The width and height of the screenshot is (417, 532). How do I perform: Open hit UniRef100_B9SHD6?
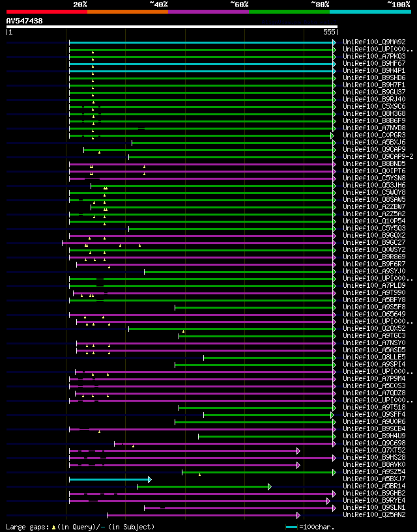click(374, 77)
